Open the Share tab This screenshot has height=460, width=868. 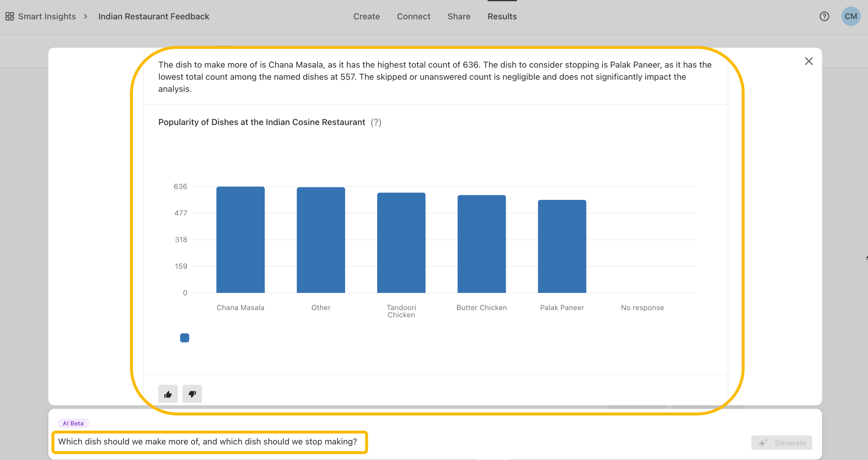pos(459,16)
